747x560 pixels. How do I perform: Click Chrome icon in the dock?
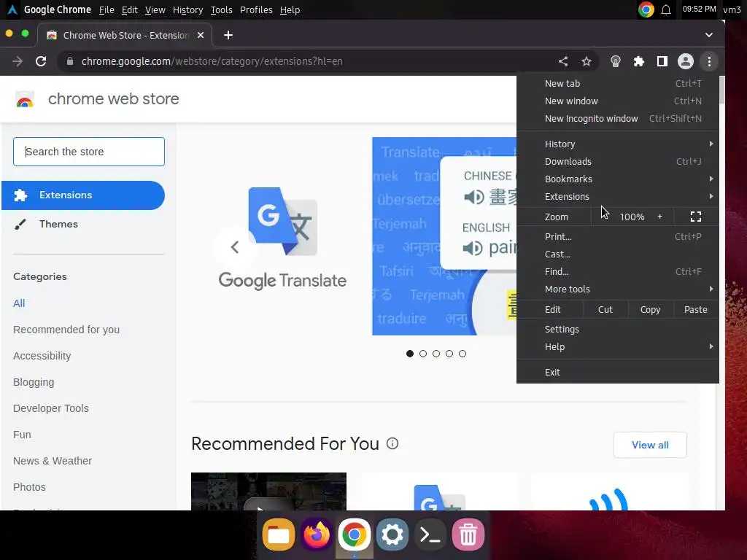(x=354, y=534)
